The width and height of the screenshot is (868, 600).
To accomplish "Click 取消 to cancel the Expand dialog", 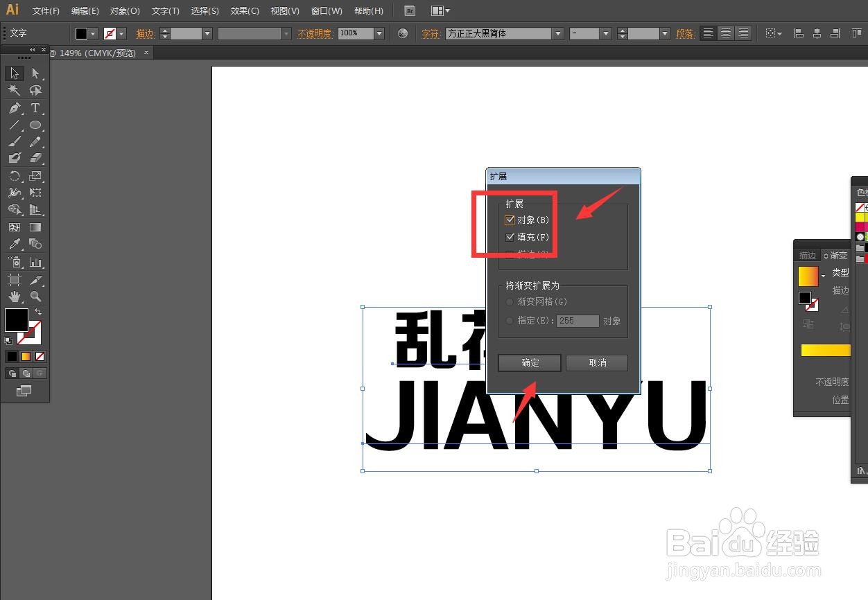I will 596,362.
